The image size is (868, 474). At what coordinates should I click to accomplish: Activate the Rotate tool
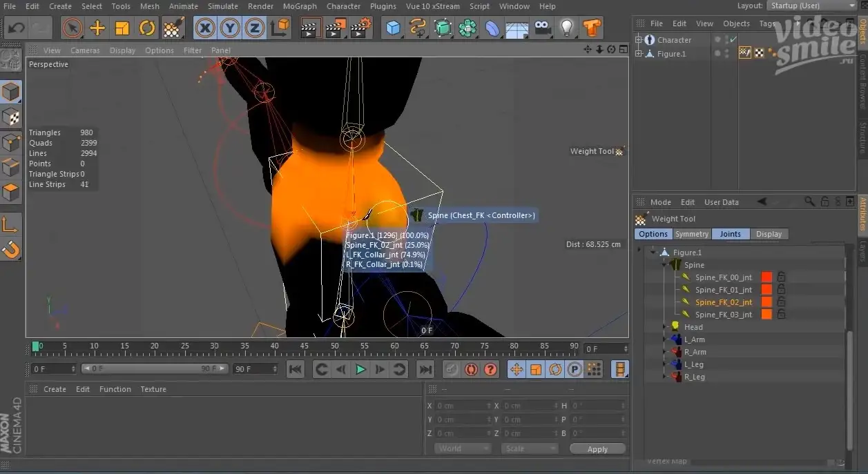click(147, 28)
